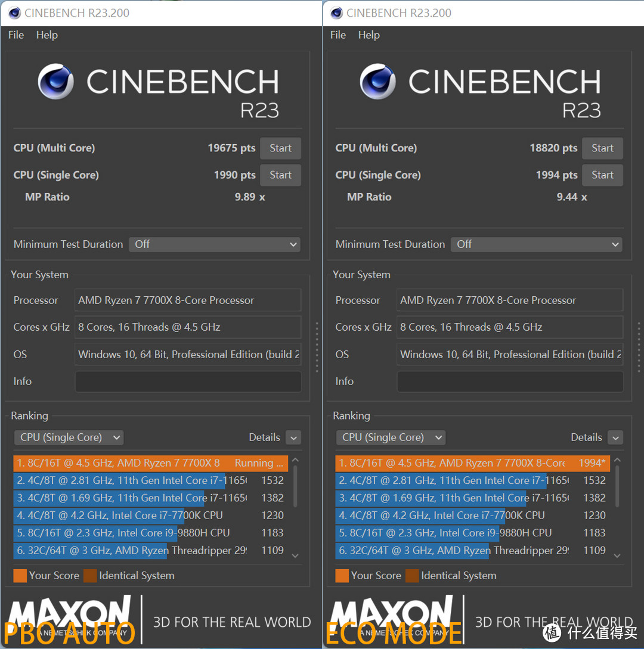Click Identical System brown swatch in right window

click(412, 576)
